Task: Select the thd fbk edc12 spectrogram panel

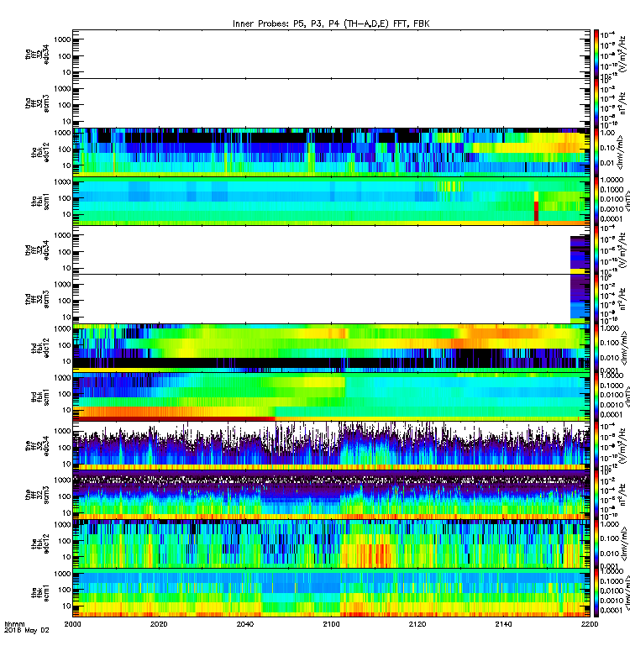Action: pyautogui.click(x=331, y=348)
